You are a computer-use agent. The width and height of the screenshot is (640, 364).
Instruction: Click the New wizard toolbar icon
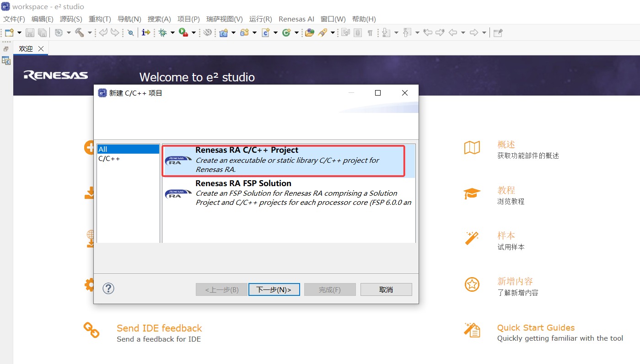point(9,32)
